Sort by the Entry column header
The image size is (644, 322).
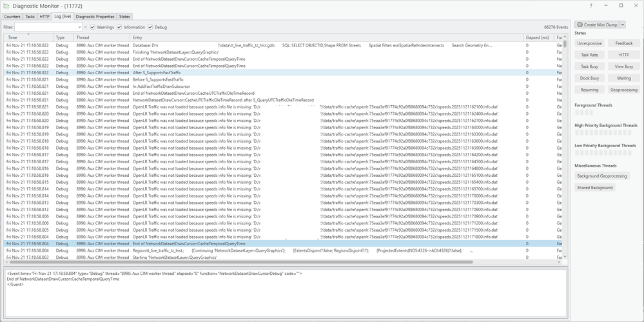coord(327,37)
